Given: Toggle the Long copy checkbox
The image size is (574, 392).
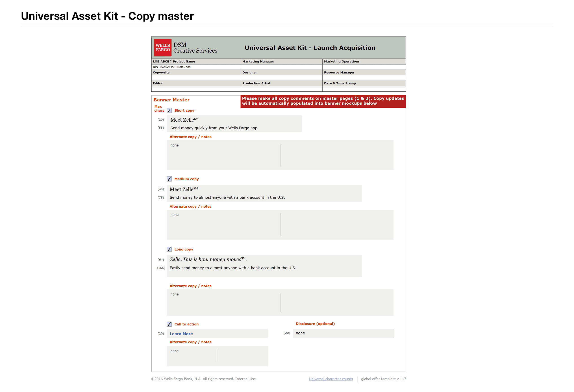Looking at the screenshot, I should [x=169, y=249].
